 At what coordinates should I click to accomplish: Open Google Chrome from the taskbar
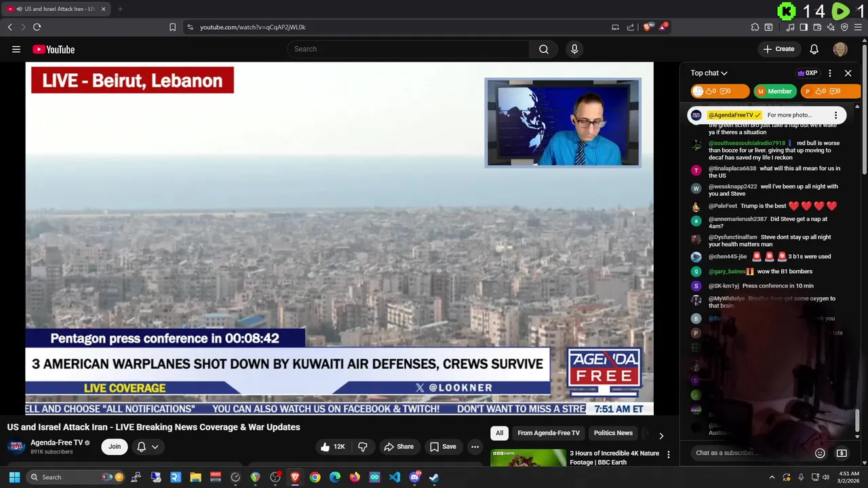pos(315,477)
